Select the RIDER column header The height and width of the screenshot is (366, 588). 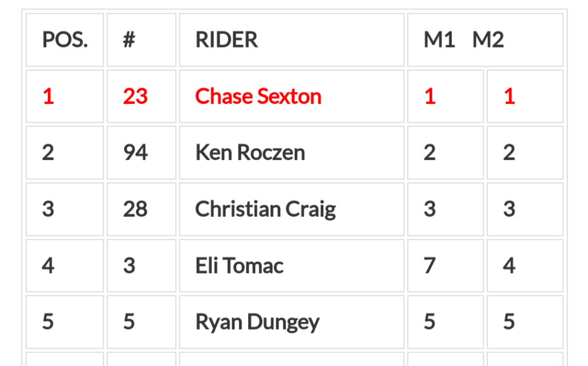pyautogui.click(x=292, y=40)
